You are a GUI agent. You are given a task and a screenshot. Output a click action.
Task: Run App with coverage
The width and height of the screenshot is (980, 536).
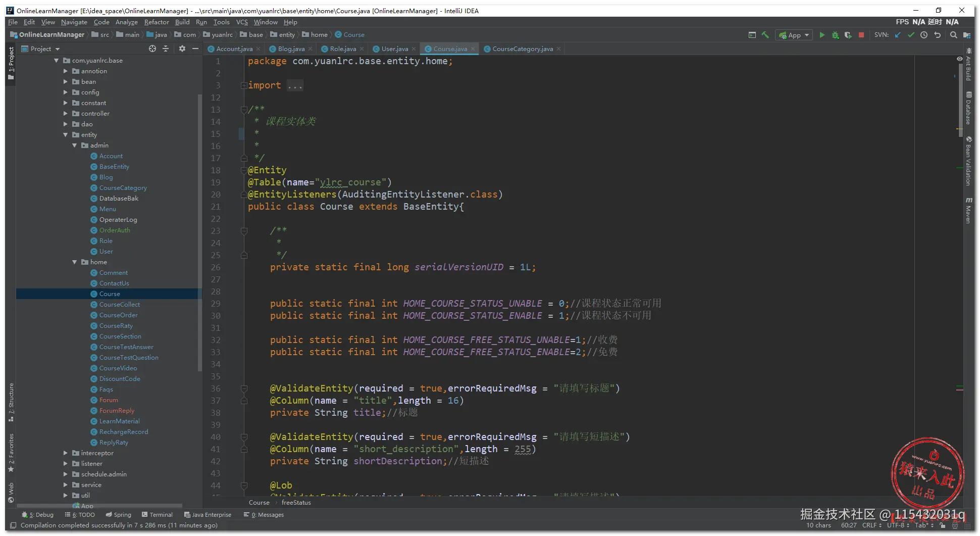click(848, 35)
